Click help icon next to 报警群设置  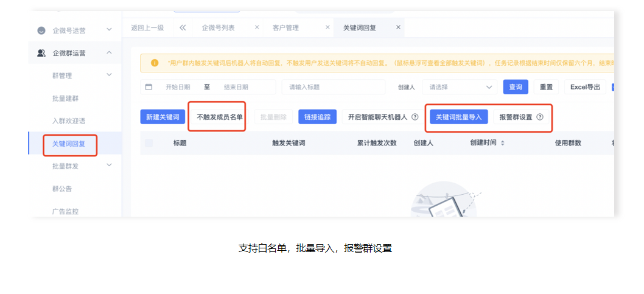point(540,117)
